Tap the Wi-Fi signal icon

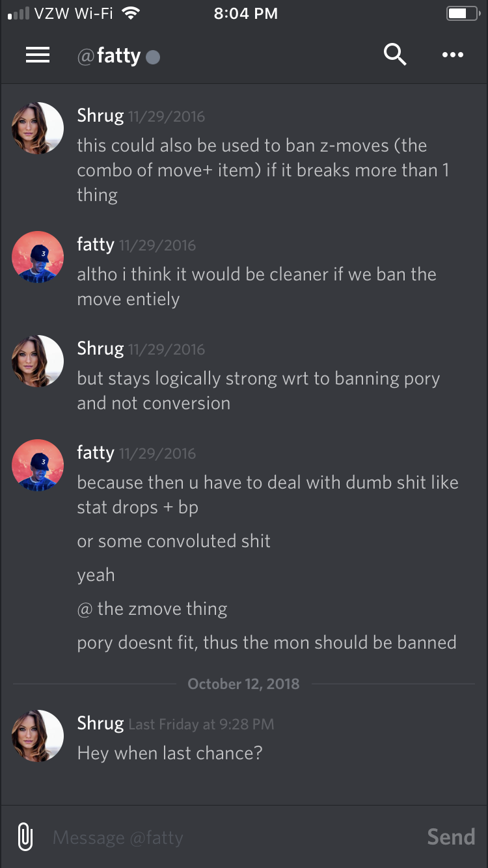pyautogui.click(x=131, y=13)
